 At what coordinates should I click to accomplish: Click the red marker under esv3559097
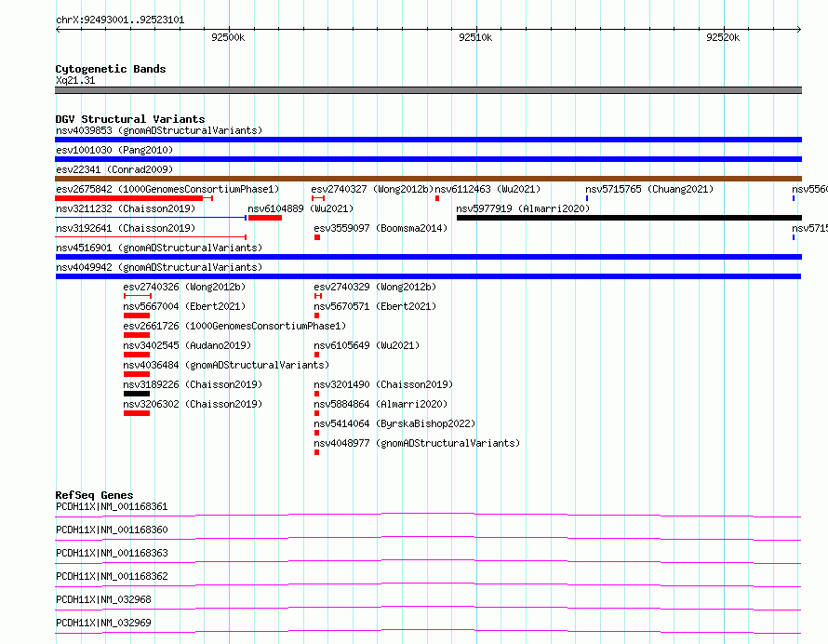click(x=317, y=237)
